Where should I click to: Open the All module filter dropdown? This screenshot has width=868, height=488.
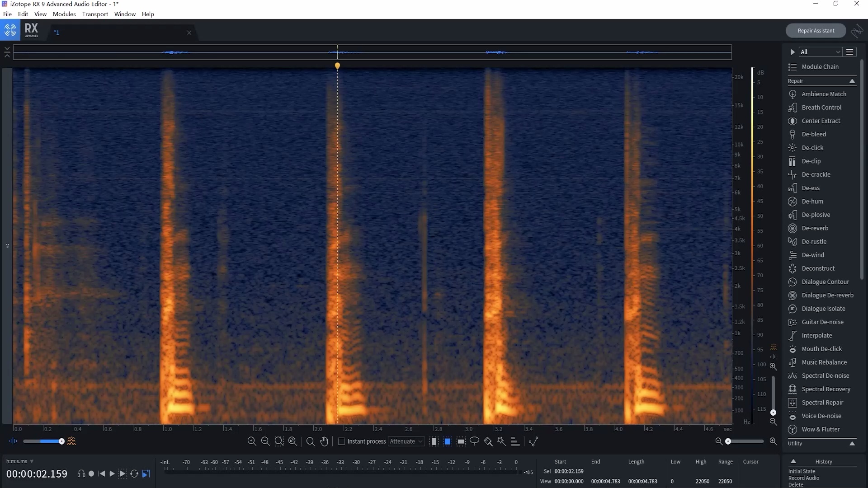point(820,52)
